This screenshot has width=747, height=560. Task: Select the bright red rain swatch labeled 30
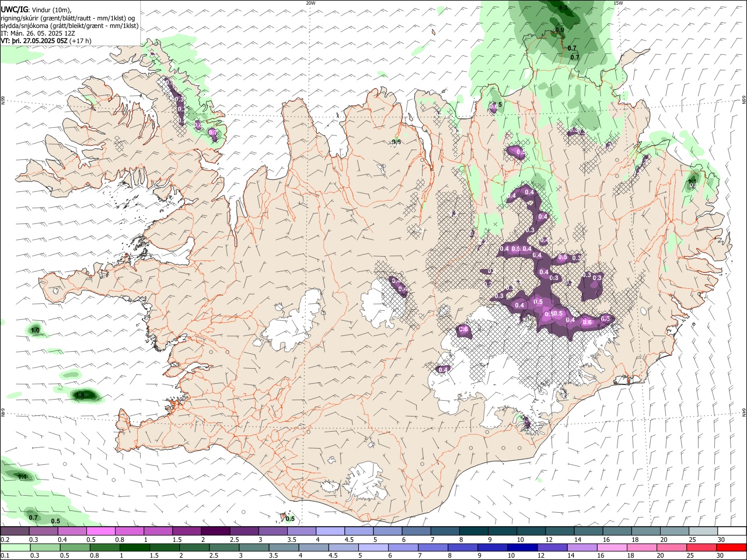point(732,547)
